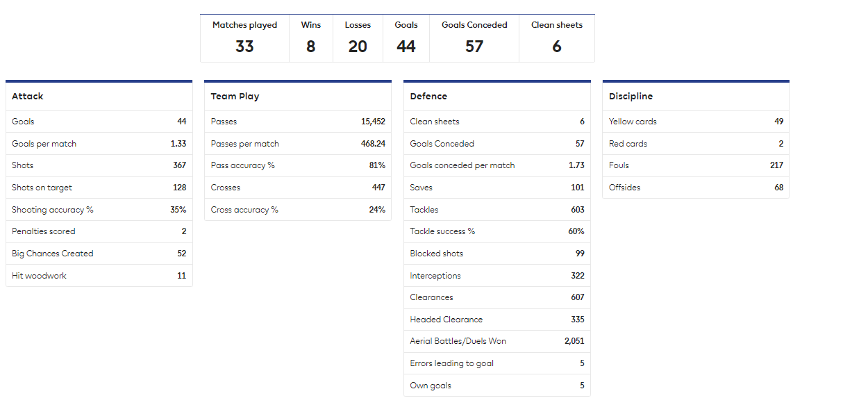Click the Attack panel heading
The width and height of the screenshot is (868, 405).
99,97
